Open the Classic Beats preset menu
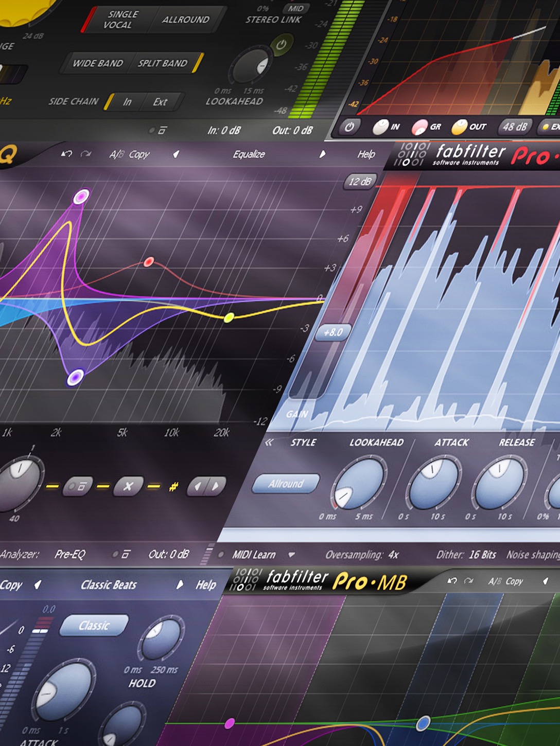 (109, 585)
